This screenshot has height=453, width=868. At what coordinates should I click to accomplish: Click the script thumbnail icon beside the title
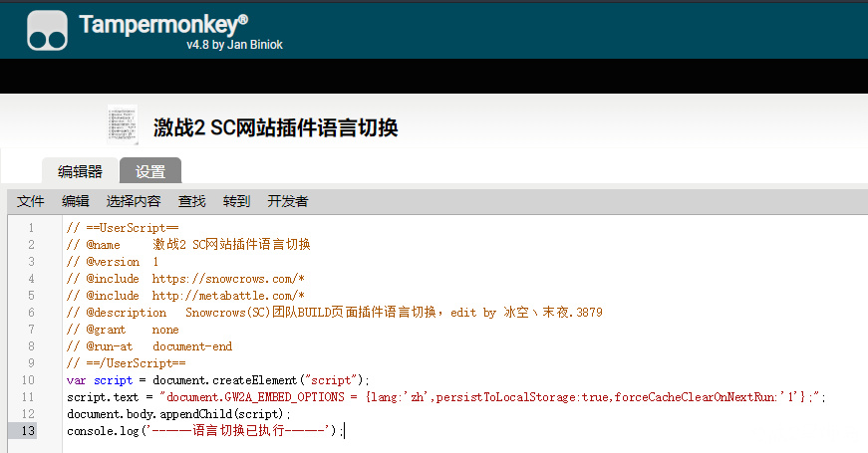click(x=123, y=124)
